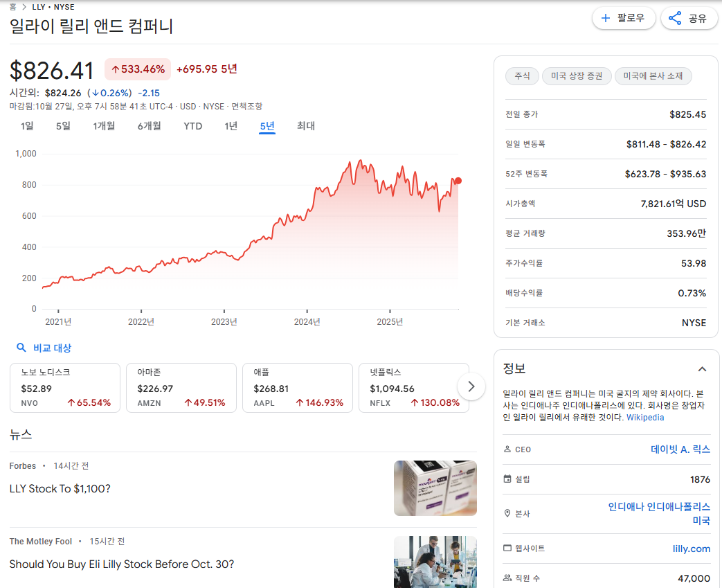The image size is (722, 588).
Task: Select the YTD chart range tab
Action: 193,126
